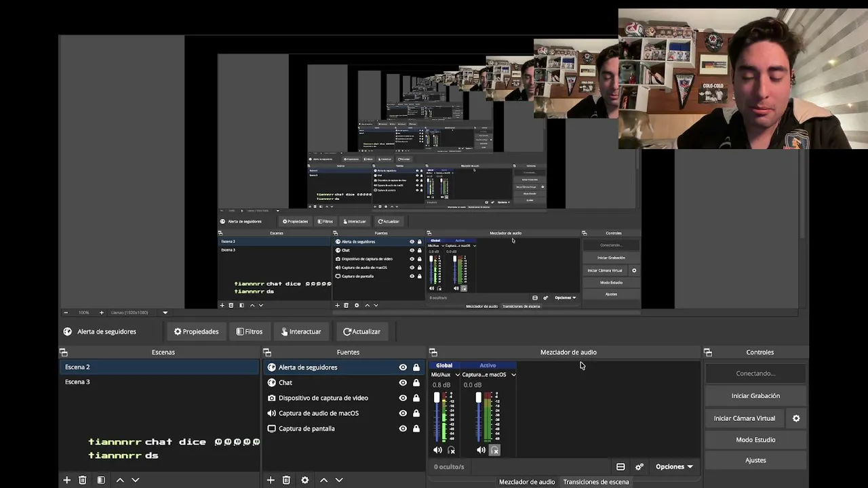Remove selected source using Fuentes trash icon
The width and height of the screenshot is (868, 488).
pyautogui.click(x=286, y=480)
